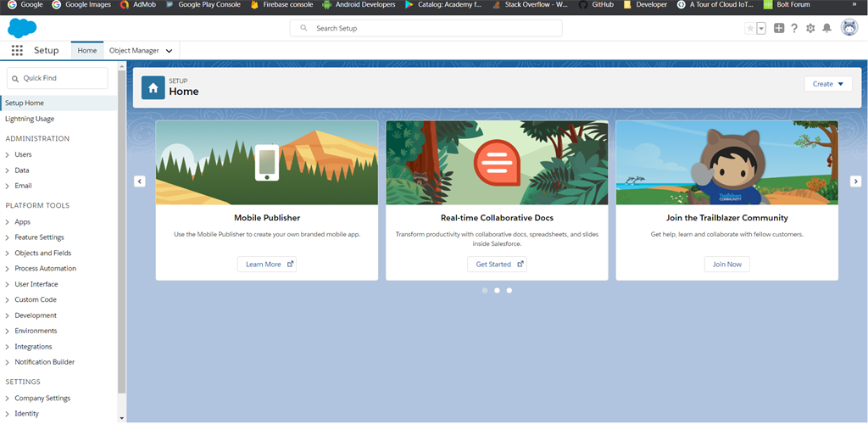Click the Quick Find search box

click(x=57, y=78)
